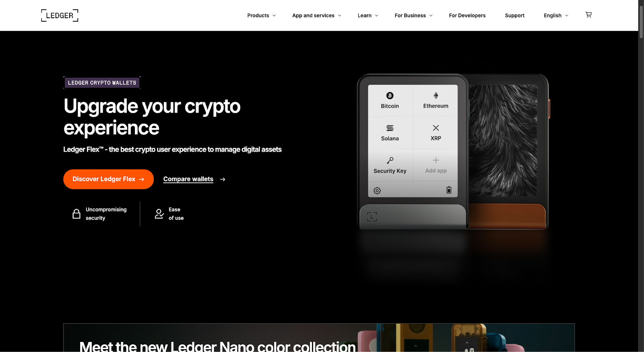The height and width of the screenshot is (352, 644).
Task: Select the Ethereum icon on device screen
Action: coord(436,95)
